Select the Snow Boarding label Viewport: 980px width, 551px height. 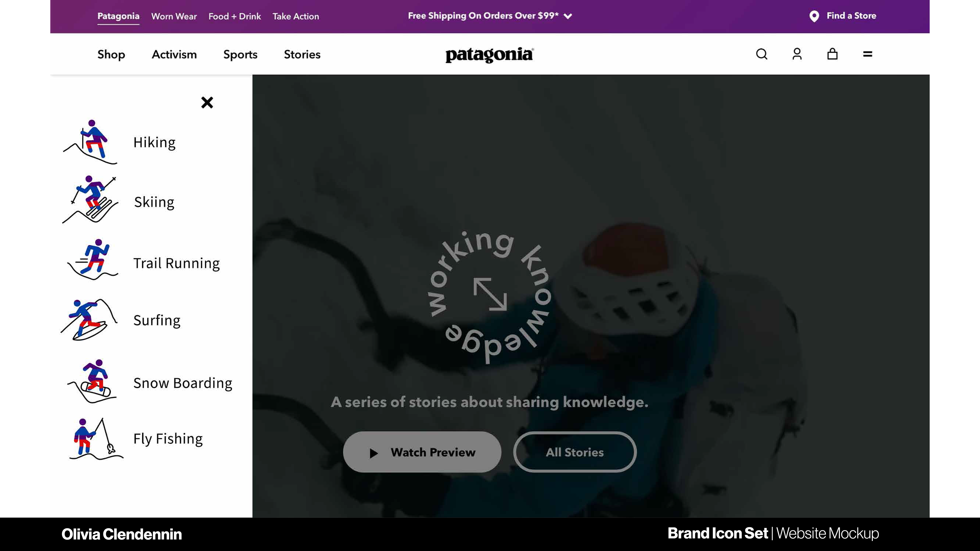click(x=183, y=383)
